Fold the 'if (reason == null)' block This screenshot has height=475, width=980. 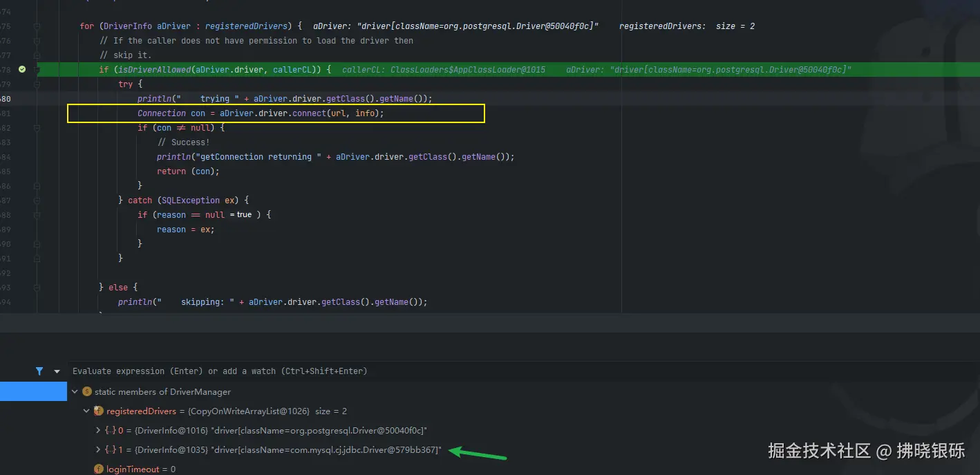[37, 215]
